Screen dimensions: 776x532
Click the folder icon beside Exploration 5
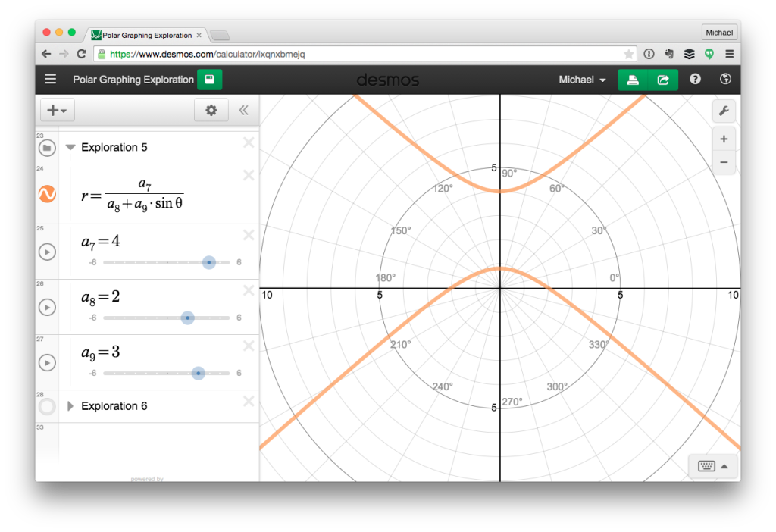click(47, 147)
